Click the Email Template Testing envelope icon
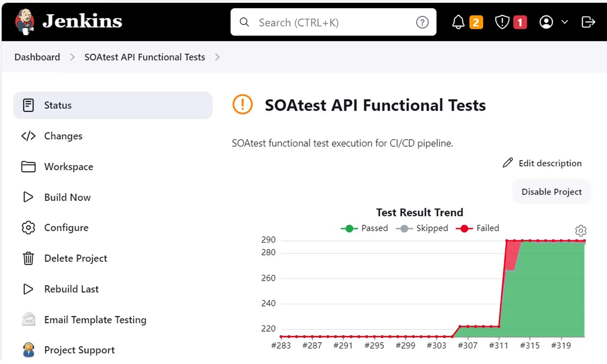 click(x=29, y=319)
